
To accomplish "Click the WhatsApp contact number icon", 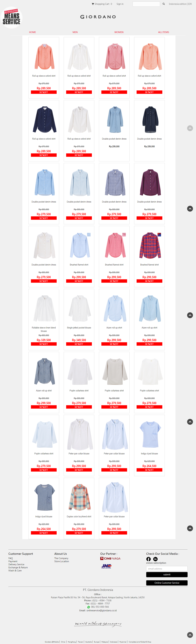I will pos(89,607).
